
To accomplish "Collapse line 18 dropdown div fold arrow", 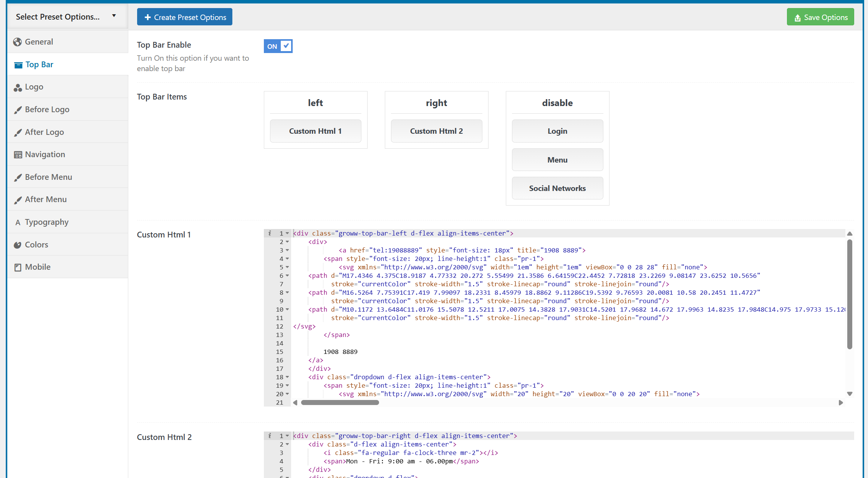I will (287, 377).
